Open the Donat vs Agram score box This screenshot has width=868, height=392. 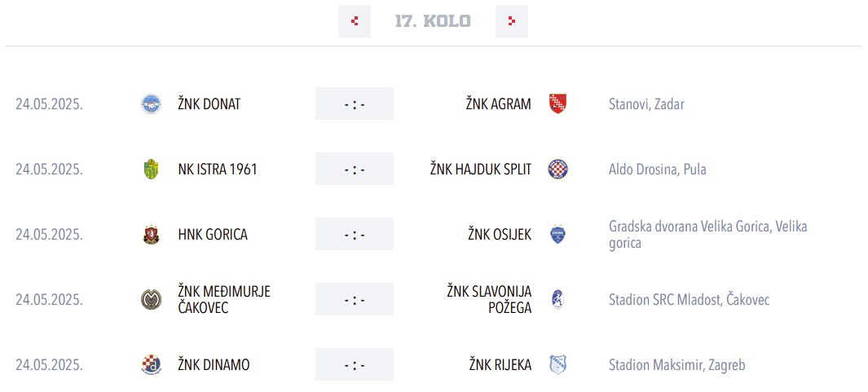pos(355,104)
